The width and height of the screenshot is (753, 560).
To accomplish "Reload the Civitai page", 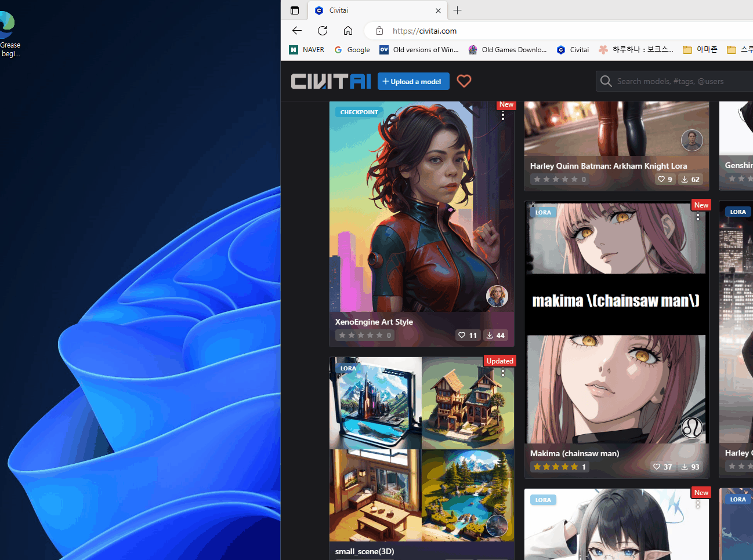I will click(x=323, y=31).
